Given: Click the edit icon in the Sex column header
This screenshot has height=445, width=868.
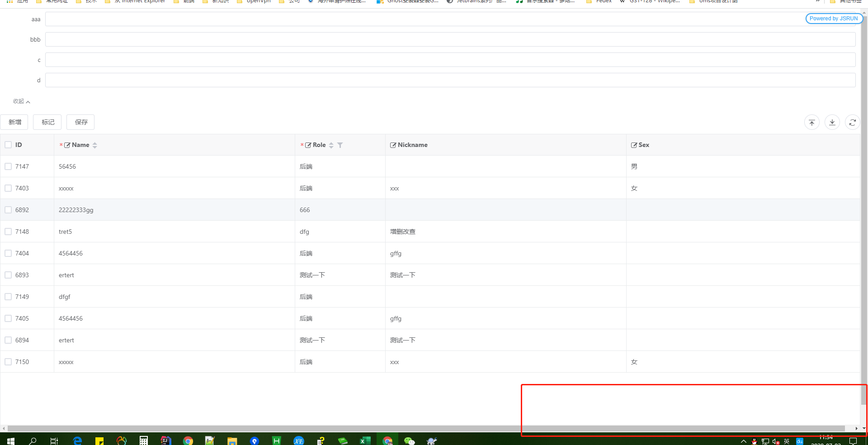Looking at the screenshot, I should 635,145.
